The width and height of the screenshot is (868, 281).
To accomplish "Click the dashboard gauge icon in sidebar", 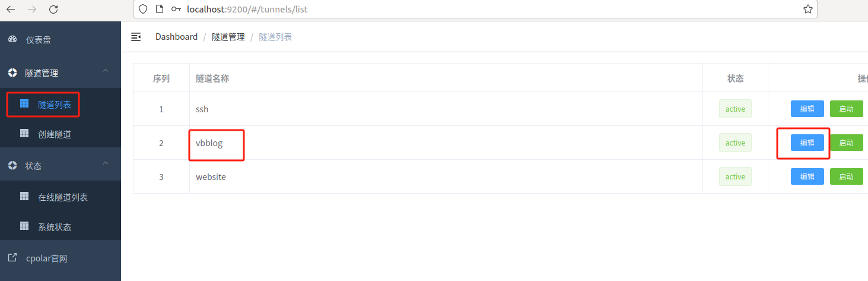I will (x=12, y=40).
